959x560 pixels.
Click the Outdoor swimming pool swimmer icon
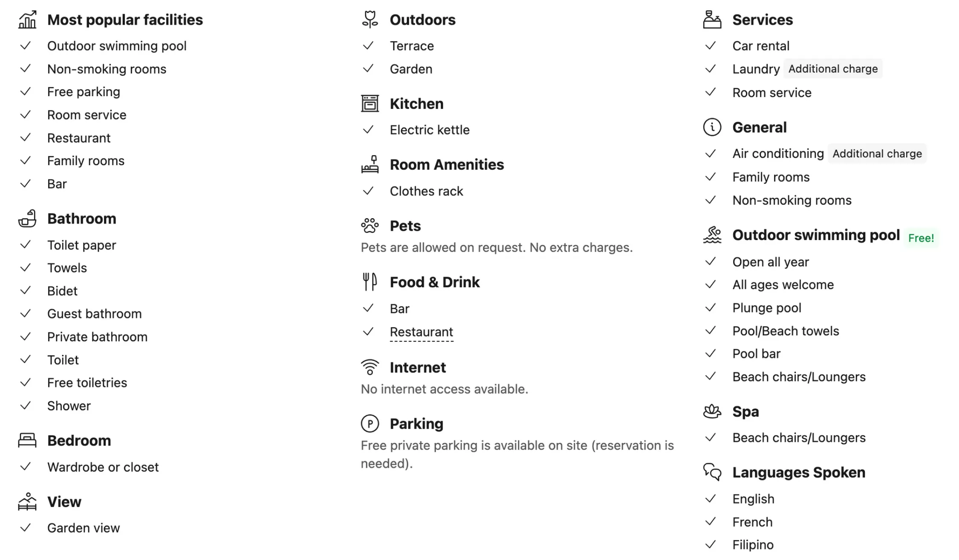712,235
